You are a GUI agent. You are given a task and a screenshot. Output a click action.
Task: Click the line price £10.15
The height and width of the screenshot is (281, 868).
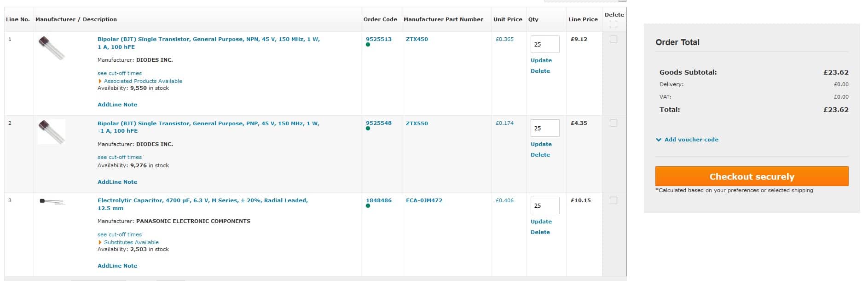coord(581,200)
